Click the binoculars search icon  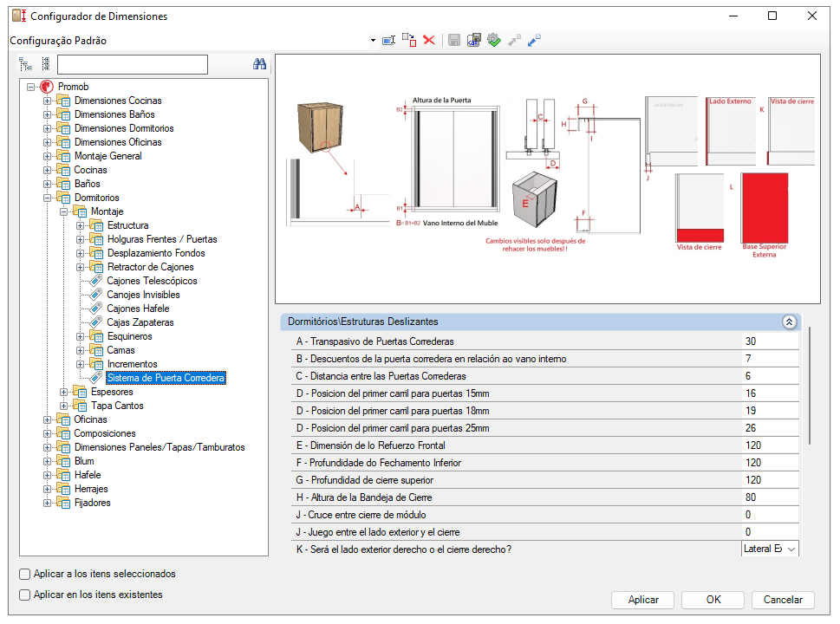tap(260, 64)
